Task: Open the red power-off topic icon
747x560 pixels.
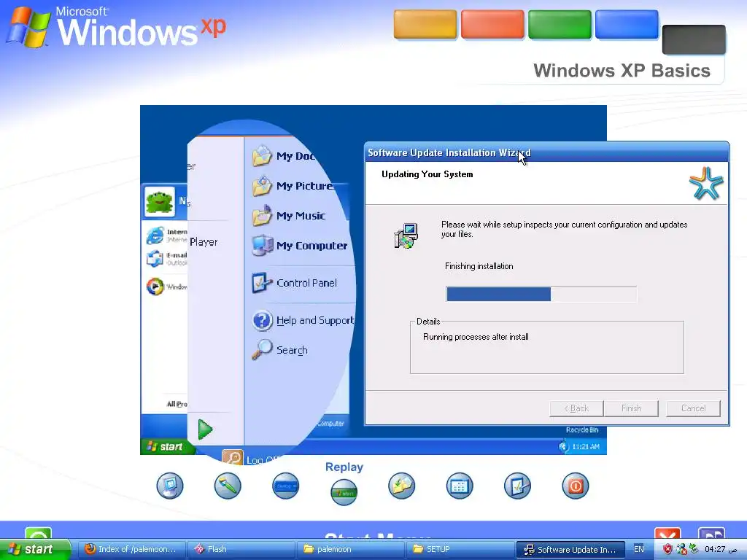Action: click(576, 486)
